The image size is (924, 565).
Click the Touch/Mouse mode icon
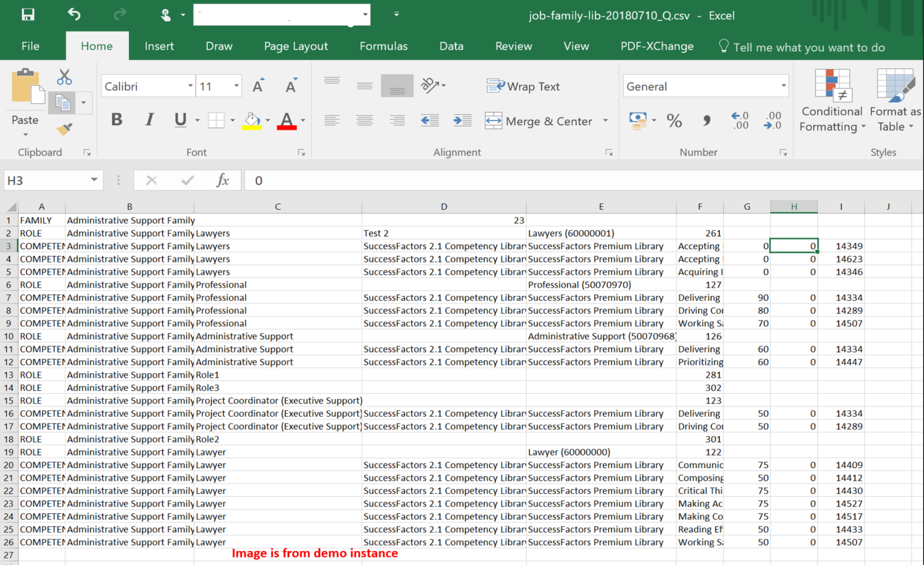click(166, 15)
